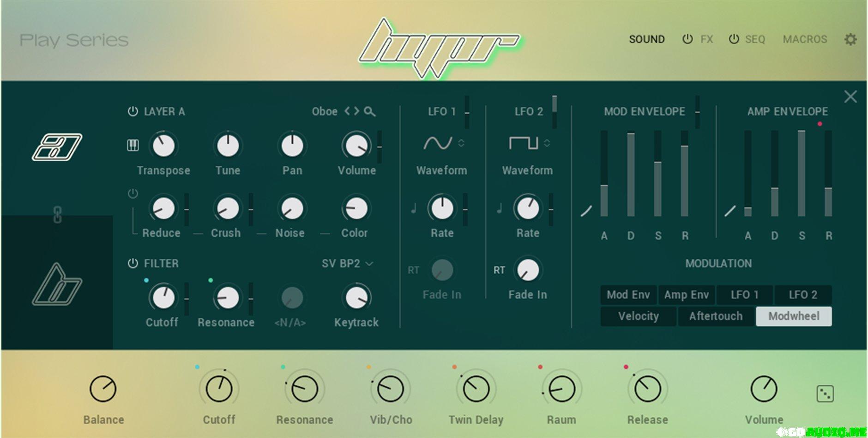The image size is (868, 438).
Task: Toggle LFO 2 RT retrigger
Action: click(x=499, y=270)
